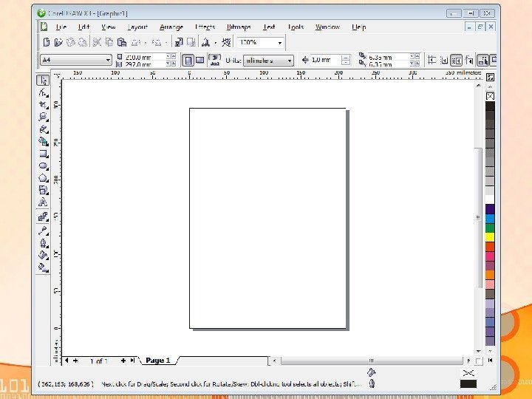Image resolution: width=532 pixels, height=399 pixels.
Task: Click the Import toolbar icon
Action: (x=179, y=42)
